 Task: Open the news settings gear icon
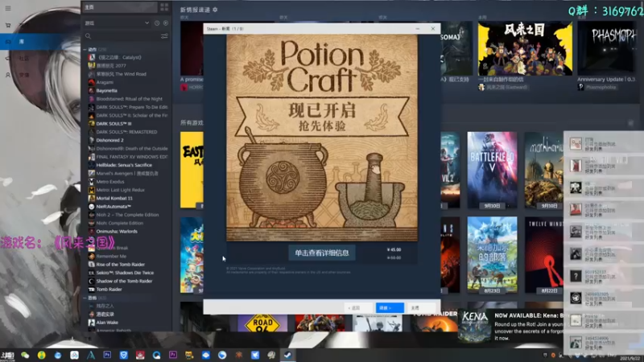point(215,10)
